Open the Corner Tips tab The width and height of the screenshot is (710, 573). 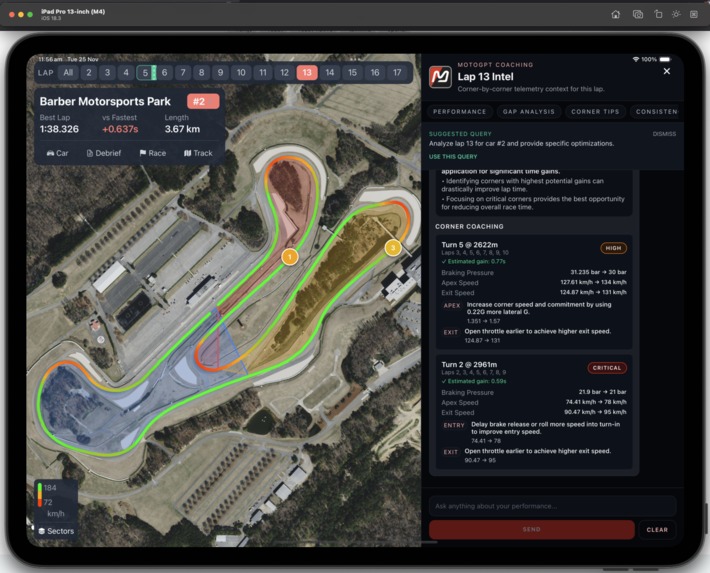tap(595, 111)
